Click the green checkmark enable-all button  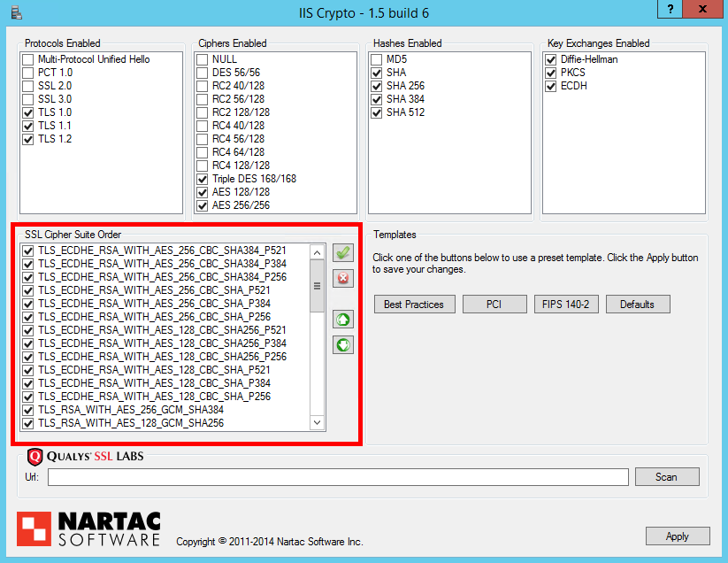pos(342,253)
